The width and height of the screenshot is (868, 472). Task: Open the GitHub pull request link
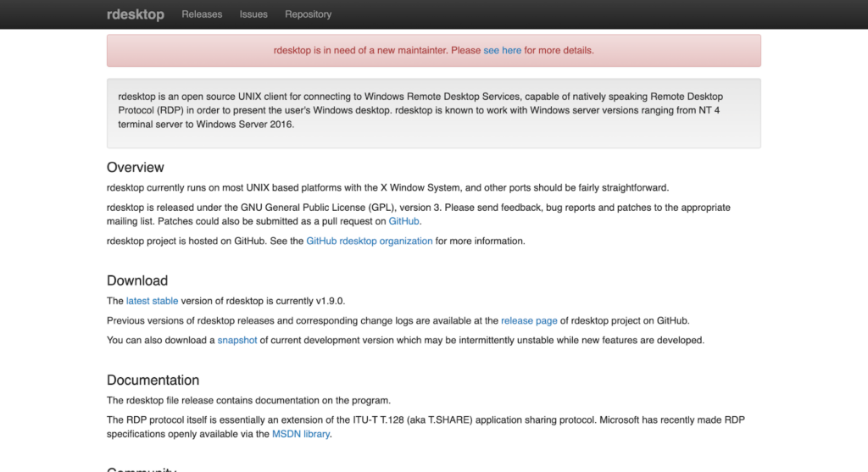point(403,221)
